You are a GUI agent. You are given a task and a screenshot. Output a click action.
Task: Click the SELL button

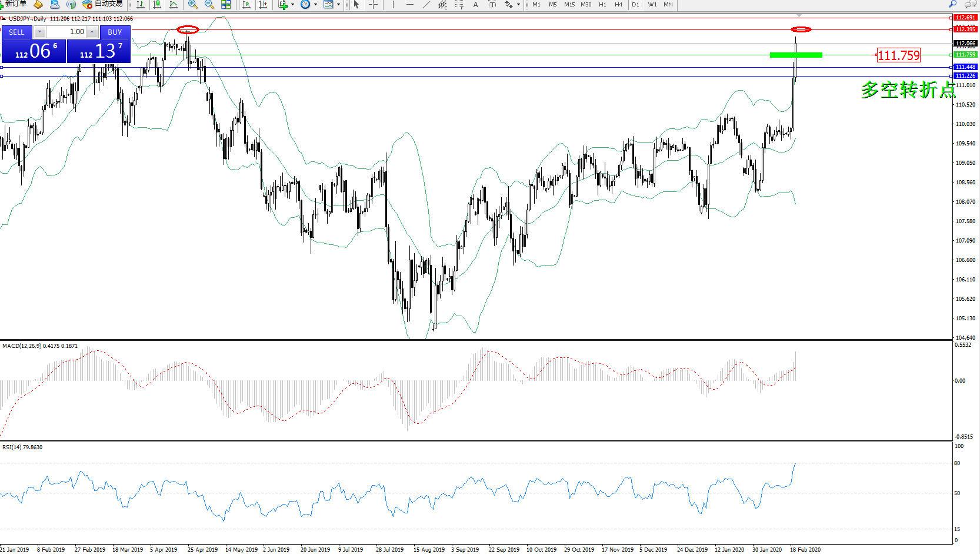(x=16, y=32)
